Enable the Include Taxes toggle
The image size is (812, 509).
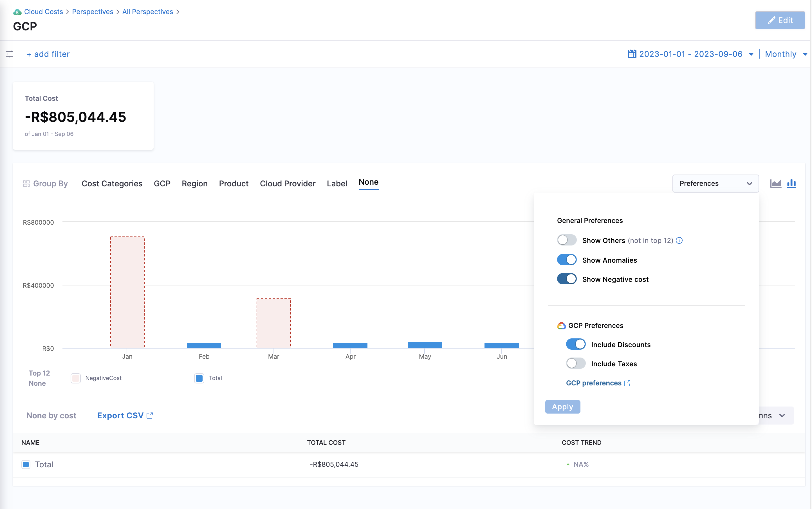576,363
